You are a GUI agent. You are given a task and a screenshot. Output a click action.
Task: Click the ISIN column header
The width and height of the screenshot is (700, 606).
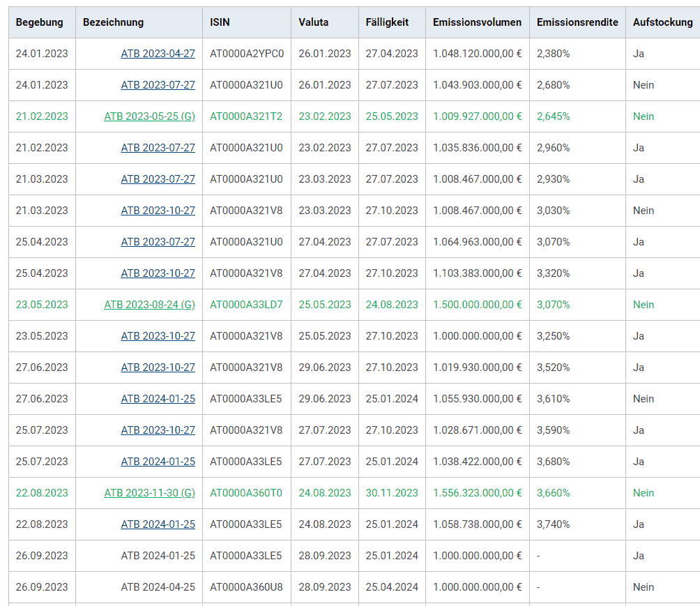pyautogui.click(x=220, y=22)
